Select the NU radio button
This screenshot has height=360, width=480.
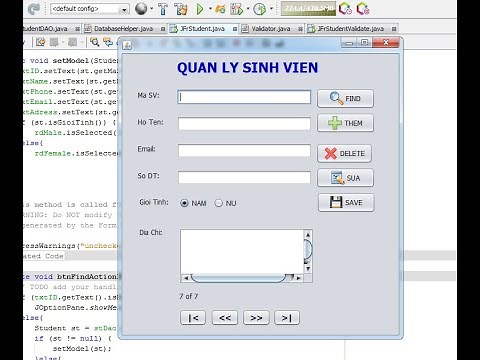click(225, 203)
